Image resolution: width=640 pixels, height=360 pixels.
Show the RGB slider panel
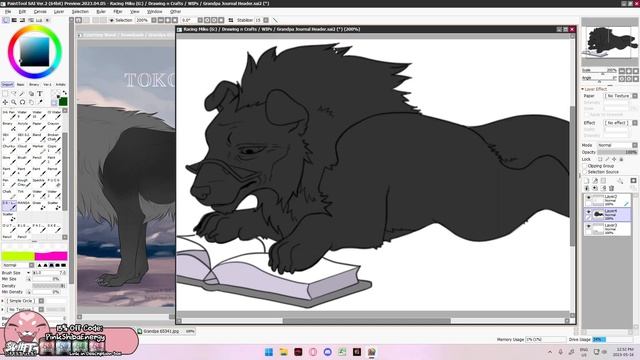[13, 20]
